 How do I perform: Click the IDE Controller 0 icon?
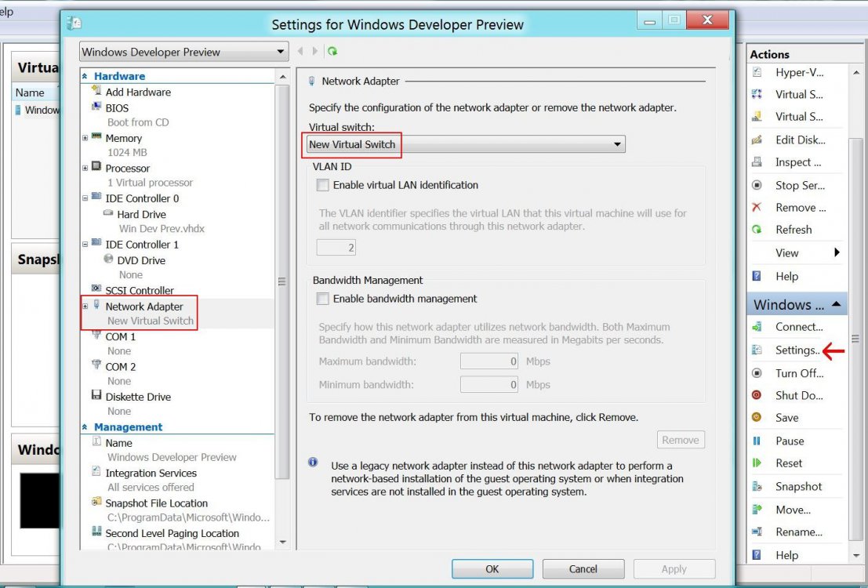point(96,197)
